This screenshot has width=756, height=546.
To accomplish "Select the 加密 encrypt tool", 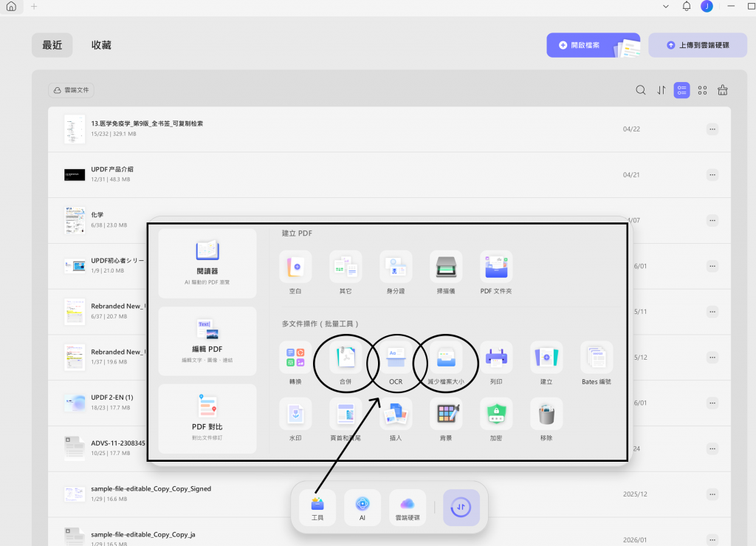I will (x=495, y=414).
